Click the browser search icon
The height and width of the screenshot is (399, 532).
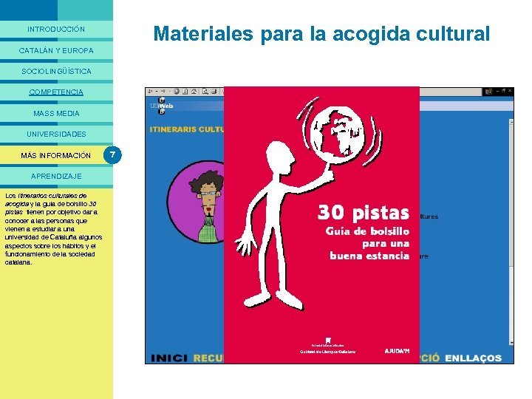click(205, 92)
